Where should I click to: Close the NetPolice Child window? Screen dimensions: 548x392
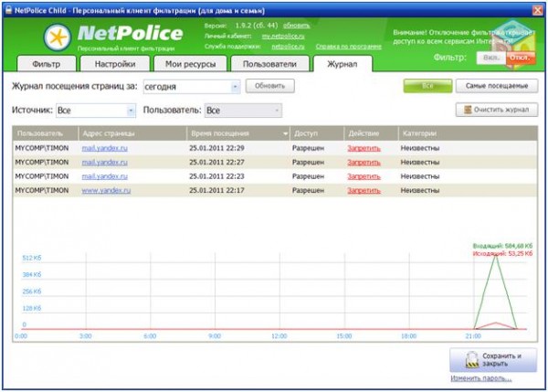click(x=538, y=10)
